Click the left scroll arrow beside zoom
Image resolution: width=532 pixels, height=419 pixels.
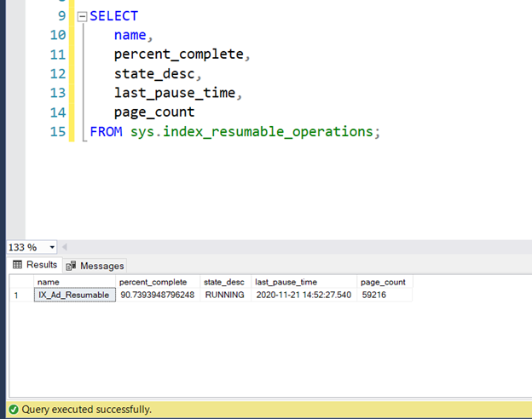65,247
